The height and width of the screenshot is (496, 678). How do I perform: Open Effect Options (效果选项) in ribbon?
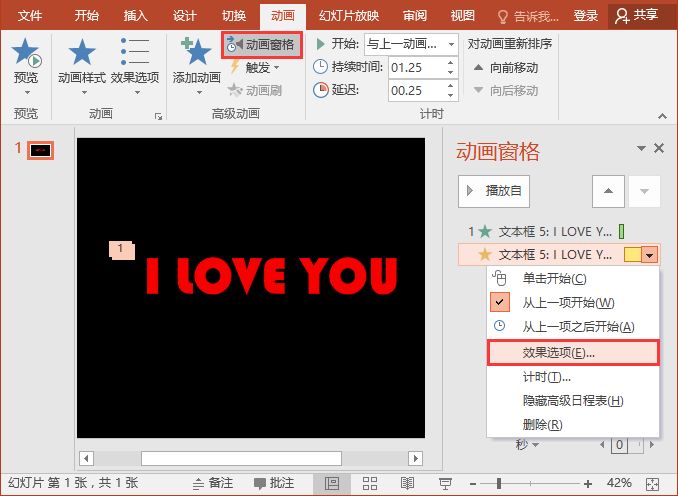coord(135,65)
